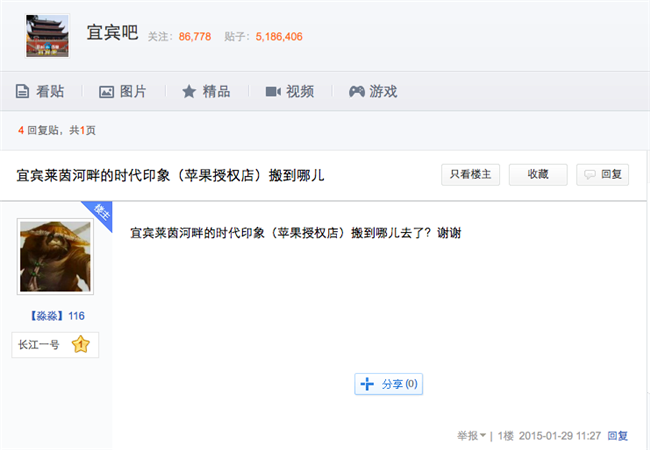
Task: Open the 看贴 tab with document icon
Action: point(40,92)
